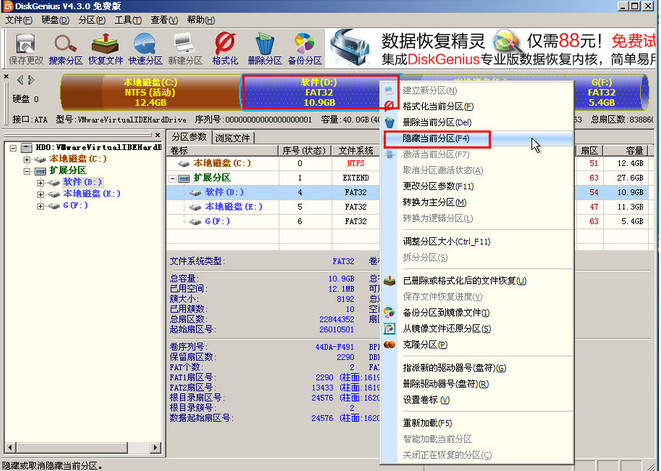Click right arrow of tree horizontal scrollbar

(x=156, y=447)
